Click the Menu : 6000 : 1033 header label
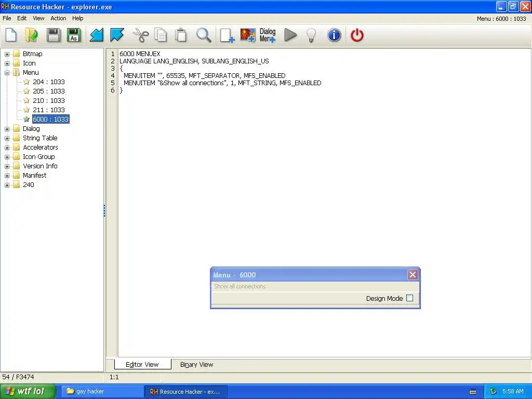This screenshot has height=399, width=532. (x=501, y=19)
